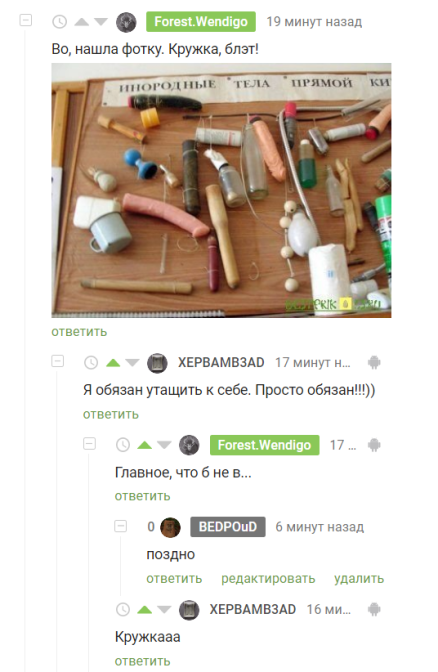Open BEDPOuD user avatar

(171, 527)
